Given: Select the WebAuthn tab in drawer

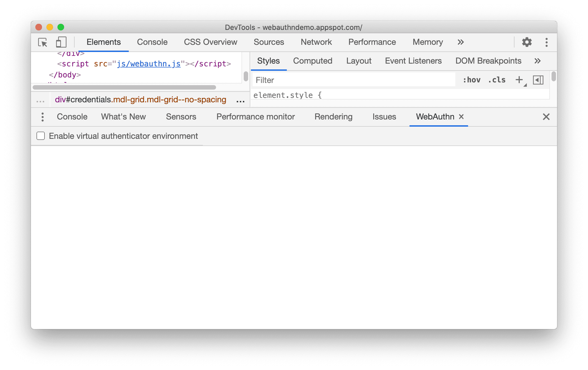Looking at the screenshot, I should point(434,116).
